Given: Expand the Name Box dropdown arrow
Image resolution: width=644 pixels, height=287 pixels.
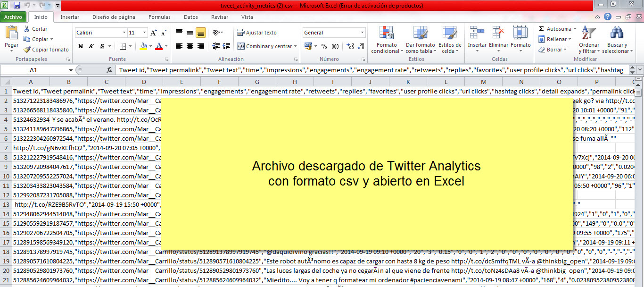Looking at the screenshot, I should click(71, 70).
